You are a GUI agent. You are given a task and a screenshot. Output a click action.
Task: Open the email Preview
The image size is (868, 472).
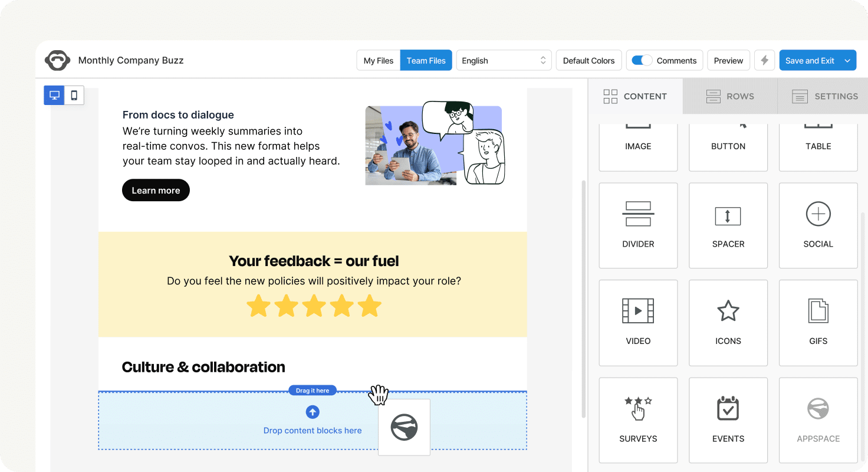point(728,60)
